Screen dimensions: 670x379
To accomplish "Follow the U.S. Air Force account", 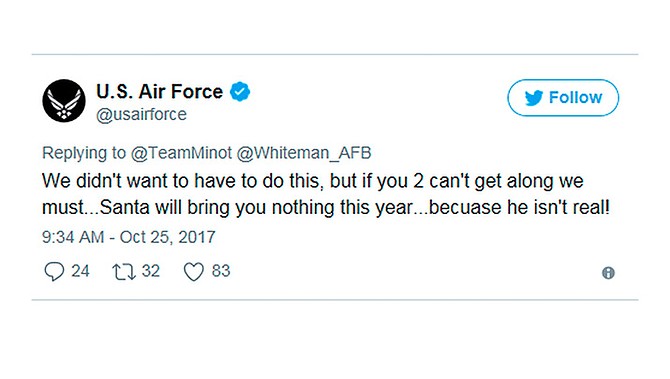I will 563,97.
